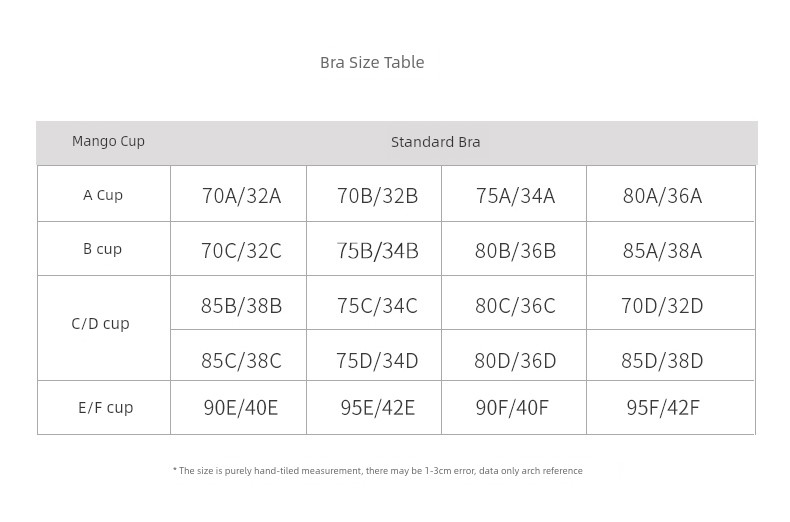Viewport: 790px width, 522px height.
Task: Click the Standard Bra column header
Action: point(435,142)
